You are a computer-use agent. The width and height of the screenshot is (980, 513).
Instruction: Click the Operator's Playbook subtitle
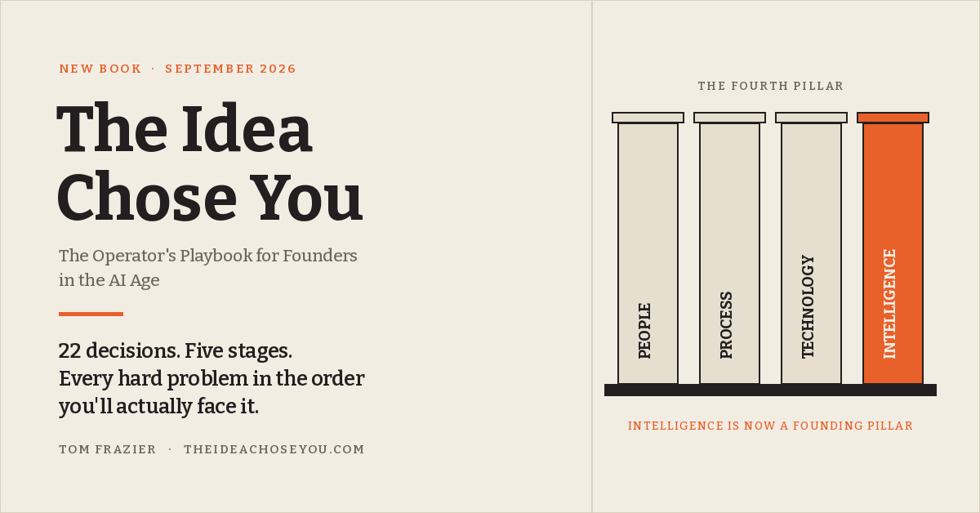208,268
